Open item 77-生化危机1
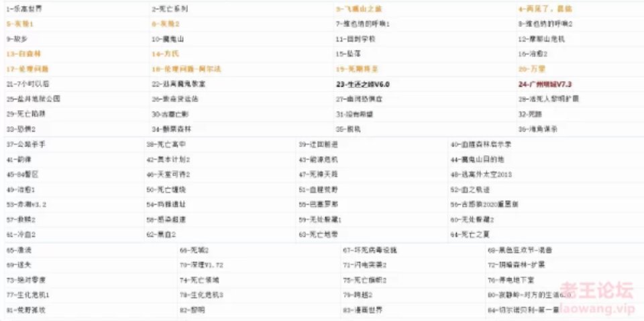The height and width of the screenshot is (321, 644). [x=28, y=295]
